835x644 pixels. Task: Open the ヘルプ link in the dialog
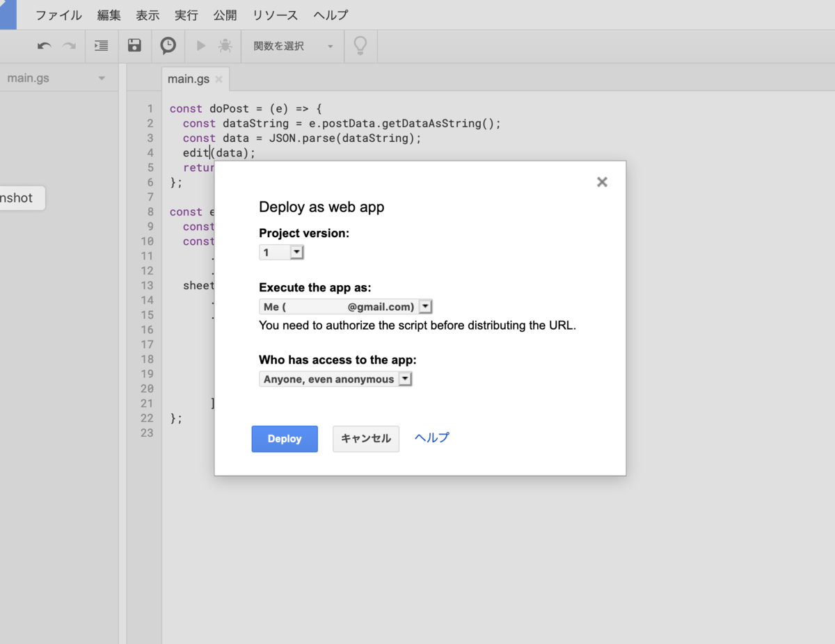tap(431, 437)
